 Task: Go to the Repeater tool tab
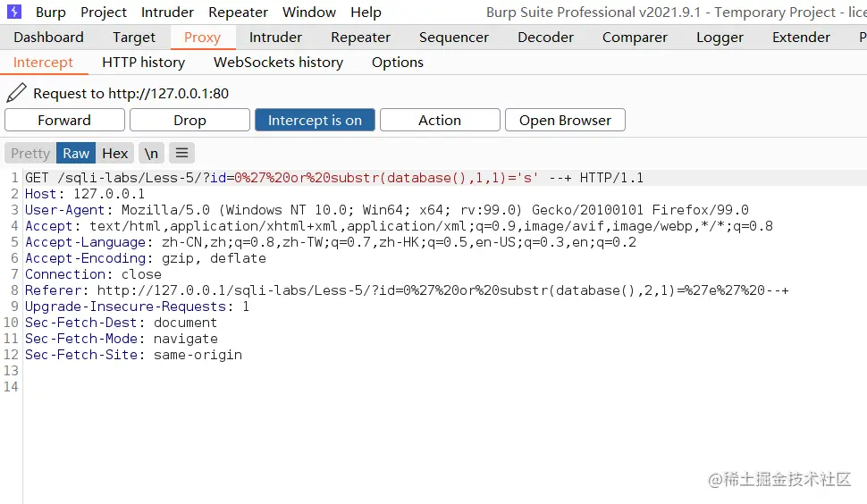[x=360, y=37]
